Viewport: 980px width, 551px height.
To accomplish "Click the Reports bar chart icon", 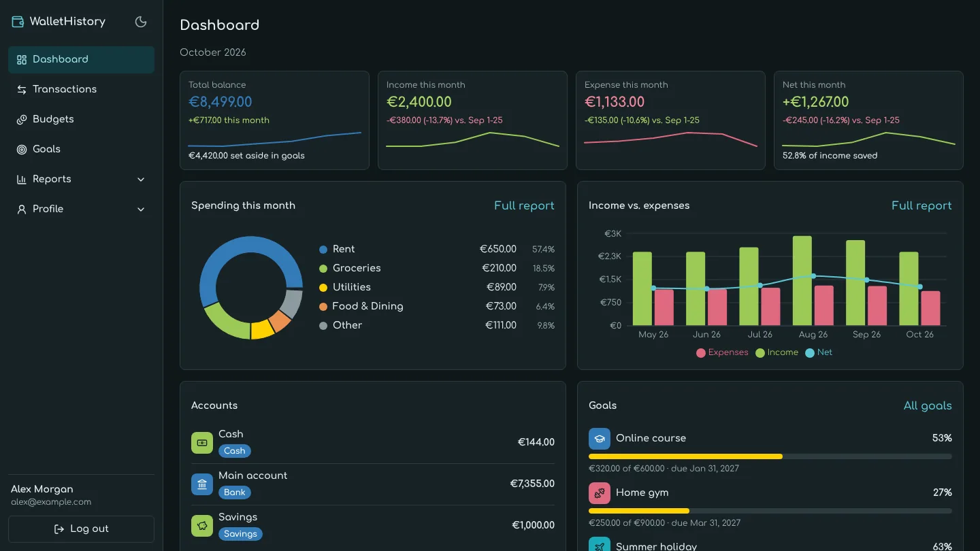I will [20, 180].
